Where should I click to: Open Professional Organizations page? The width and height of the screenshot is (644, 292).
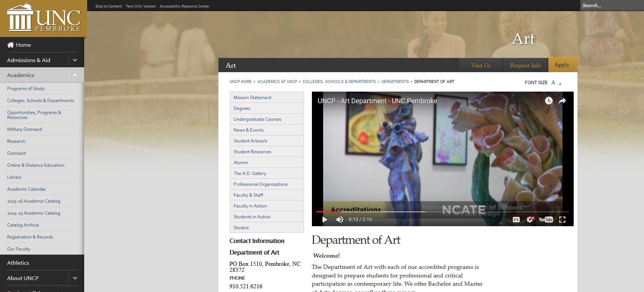coord(267,184)
